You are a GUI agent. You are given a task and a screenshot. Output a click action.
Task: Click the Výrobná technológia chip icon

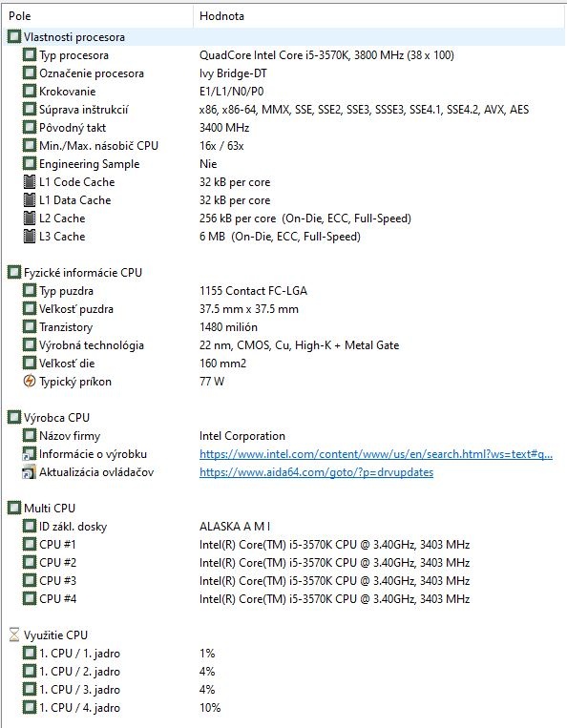click(30, 344)
